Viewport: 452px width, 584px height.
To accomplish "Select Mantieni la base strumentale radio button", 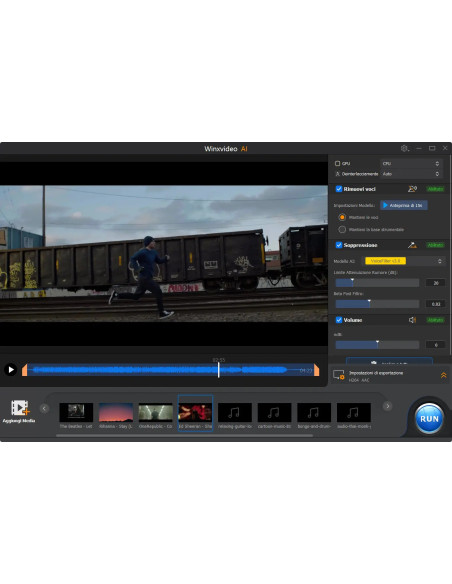I will tap(342, 229).
